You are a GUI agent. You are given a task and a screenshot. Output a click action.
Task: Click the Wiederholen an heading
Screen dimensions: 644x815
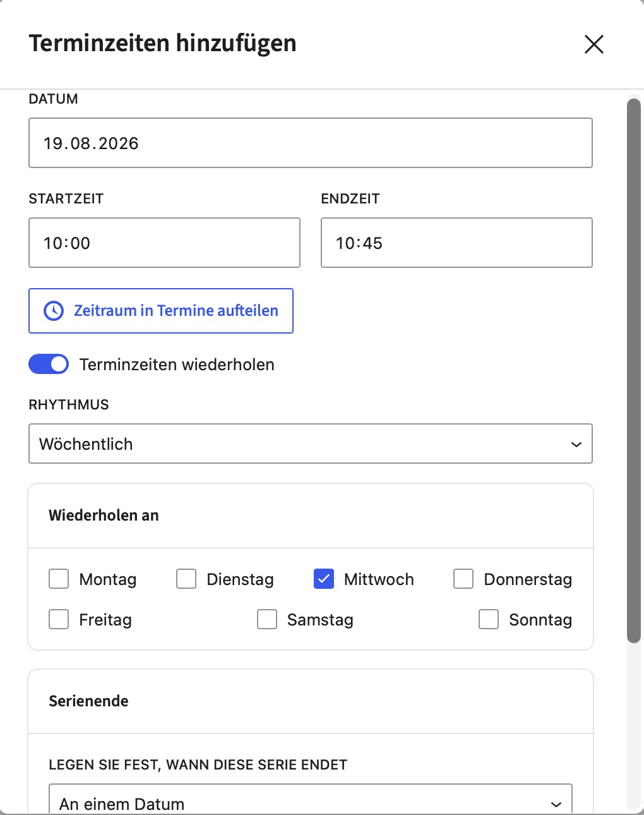[104, 516]
